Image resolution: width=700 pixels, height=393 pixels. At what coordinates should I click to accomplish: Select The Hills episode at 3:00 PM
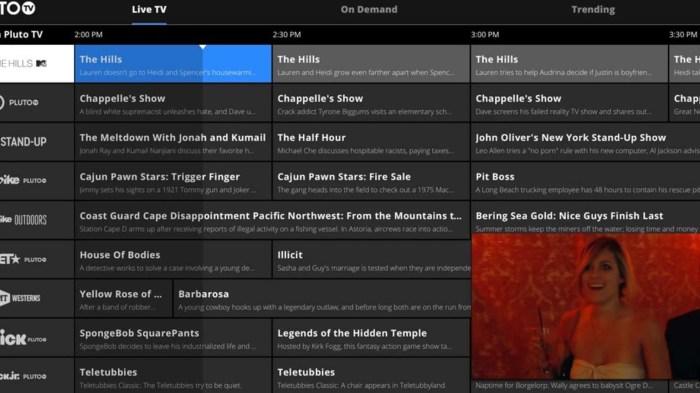coord(569,63)
